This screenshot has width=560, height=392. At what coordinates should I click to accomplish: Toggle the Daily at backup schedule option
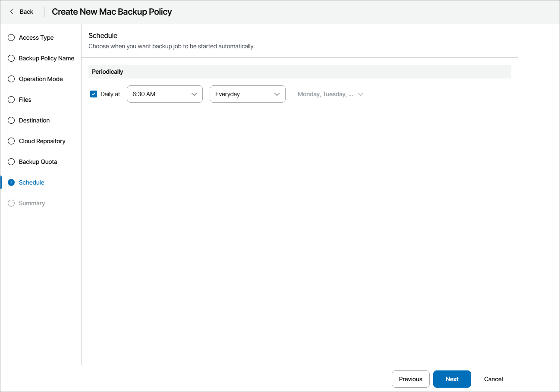pyautogui.click(x=93, y=94)
